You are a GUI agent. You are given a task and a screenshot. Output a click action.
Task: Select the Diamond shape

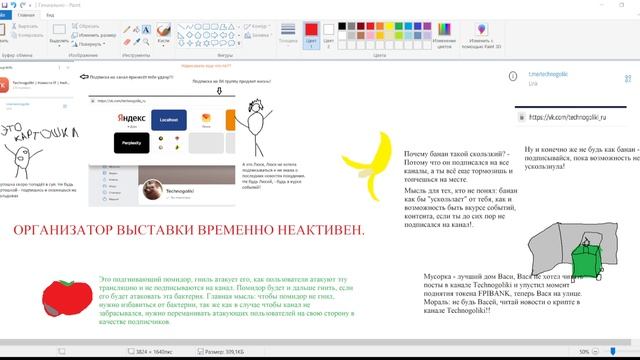click(189, 36)
